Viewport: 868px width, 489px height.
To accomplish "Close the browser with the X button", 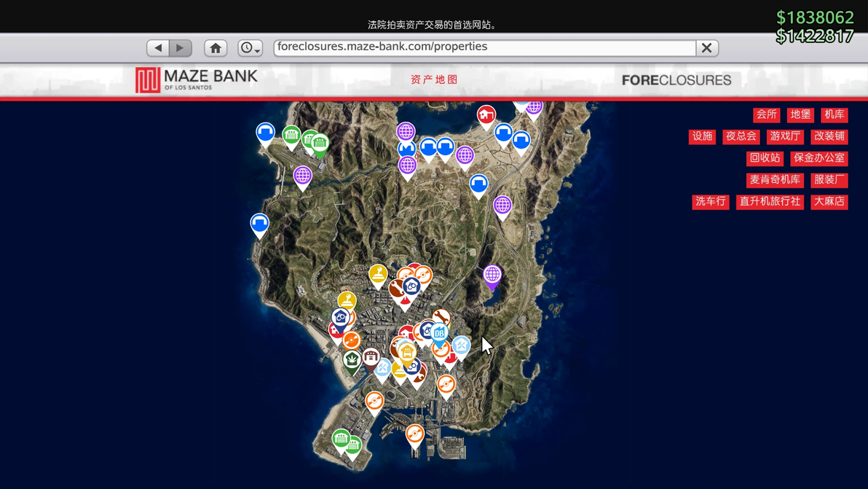I will [707, 47].
